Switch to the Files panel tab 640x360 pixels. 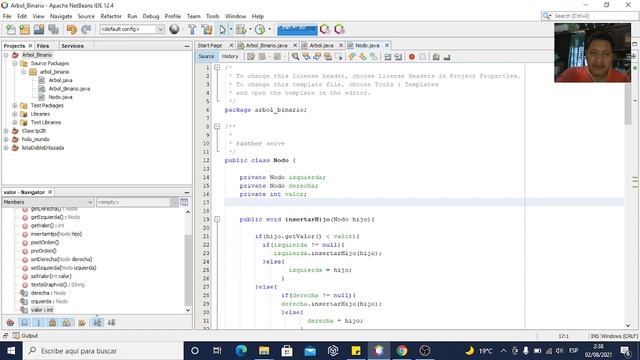(43, 46)
